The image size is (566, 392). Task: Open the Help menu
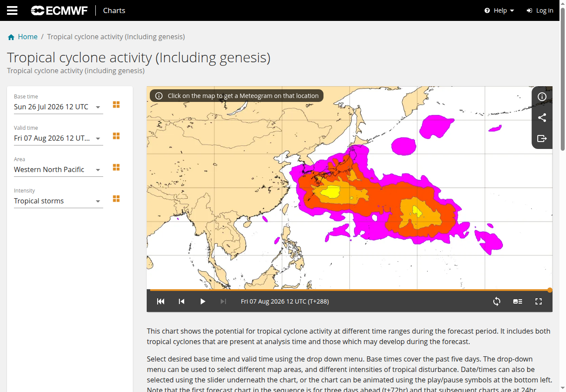499,10
